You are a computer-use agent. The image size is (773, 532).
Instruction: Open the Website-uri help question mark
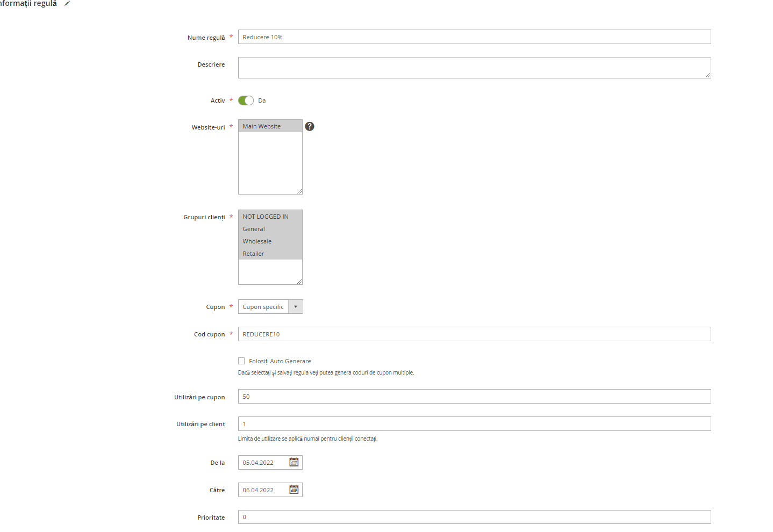tap(310, 126)
